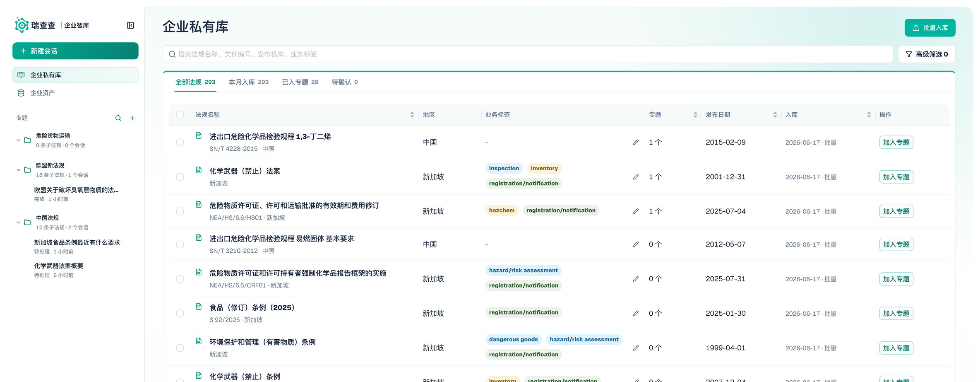Edit tags for 易燃固体 基本要求 row

(x=636, y=244)
